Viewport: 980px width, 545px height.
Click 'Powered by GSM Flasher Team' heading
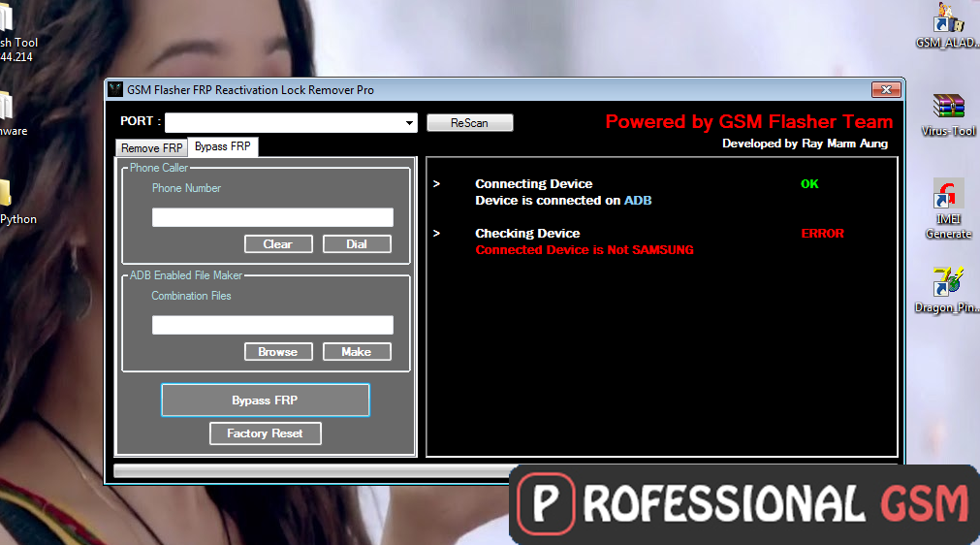click(x=748, y=122)
